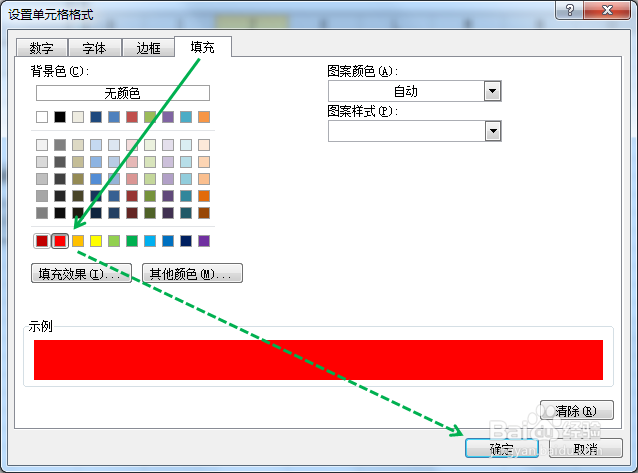
Task: Pick the tan cream theme swatch in top row
Action: (78, 117)
